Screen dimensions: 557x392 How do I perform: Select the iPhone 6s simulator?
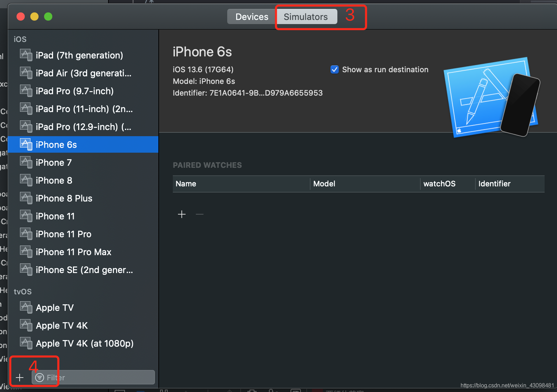point(83,144)
